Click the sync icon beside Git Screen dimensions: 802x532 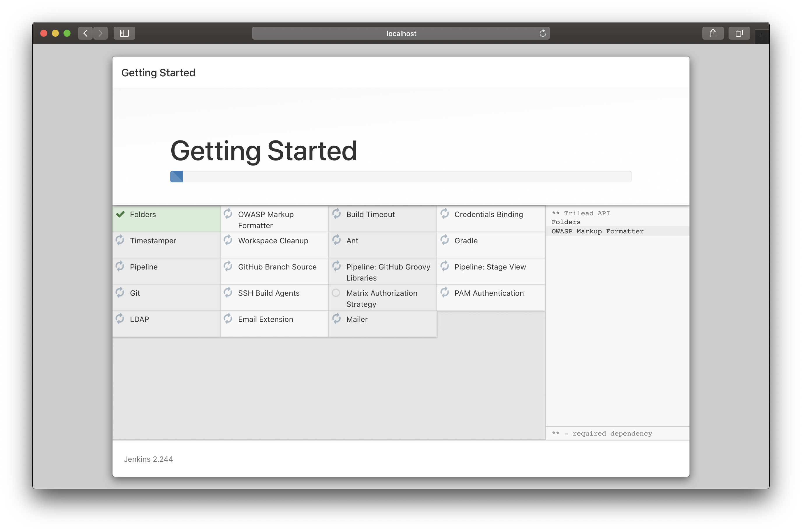(120, 293)
